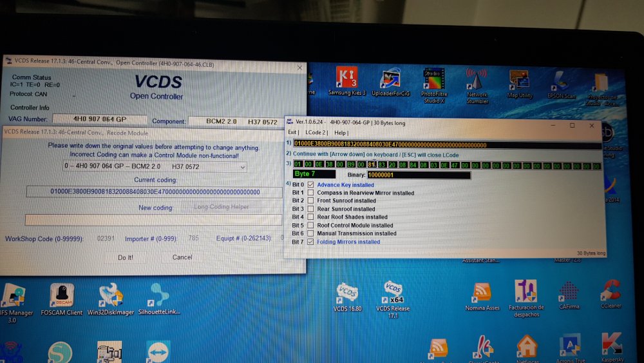Click the Component field BCM2 2.0 H37 0572
Screen dimensions: 644x363
(236, 122)
